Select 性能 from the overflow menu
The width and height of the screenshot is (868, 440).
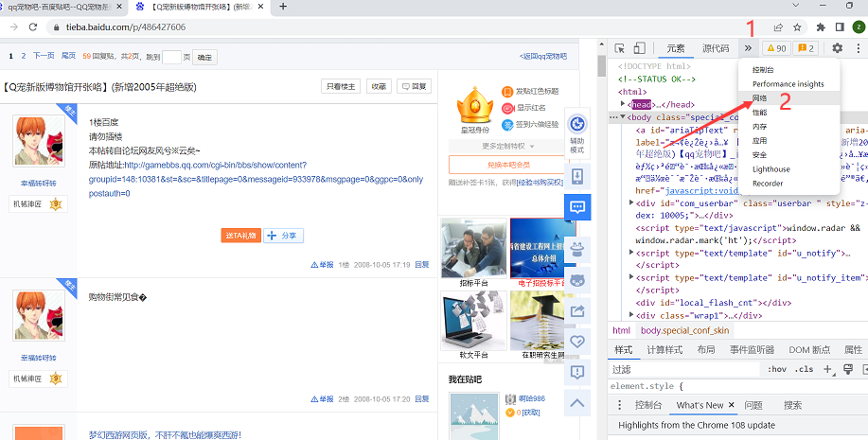click(x=788, y=113)
